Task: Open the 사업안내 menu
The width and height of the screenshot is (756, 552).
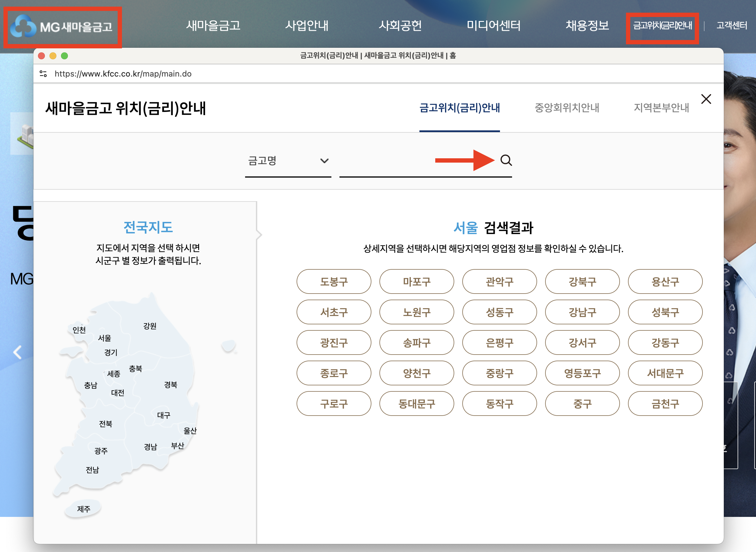Action: pos(307,25)
